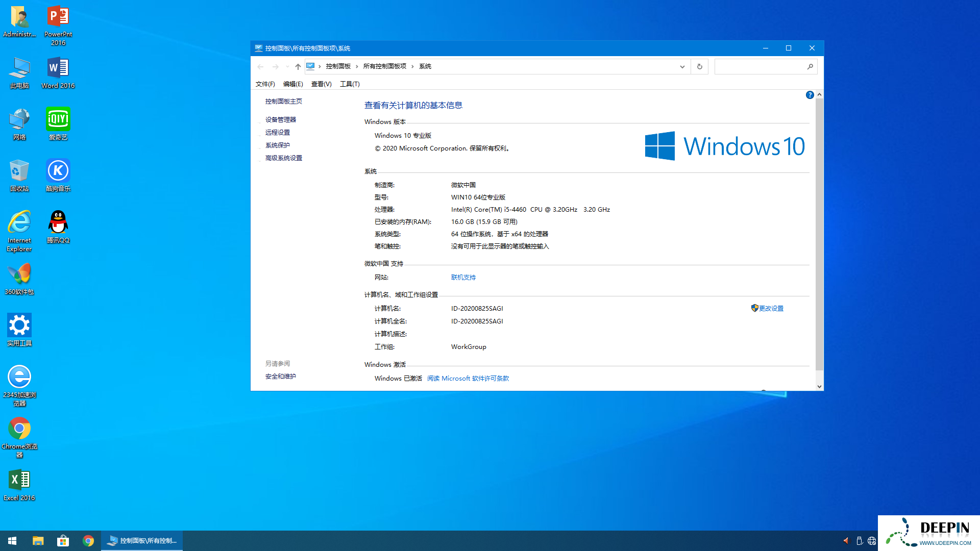Open File Explorer from the taskbar

[x=38, y=541]
